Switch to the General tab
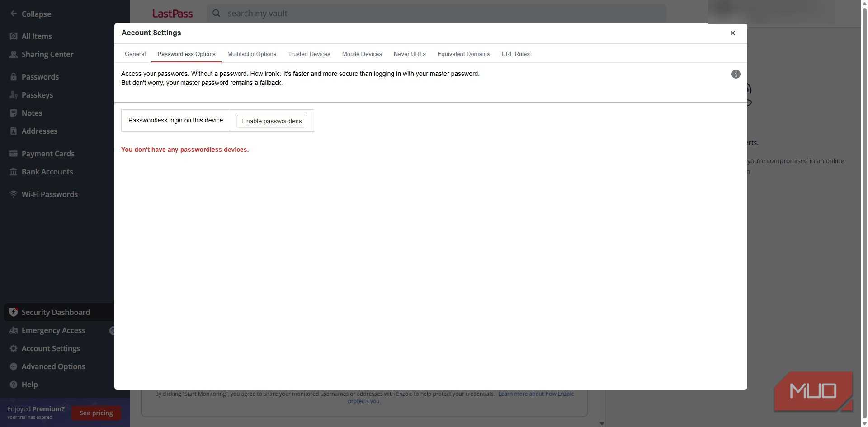868x427 pixels. 135,54
